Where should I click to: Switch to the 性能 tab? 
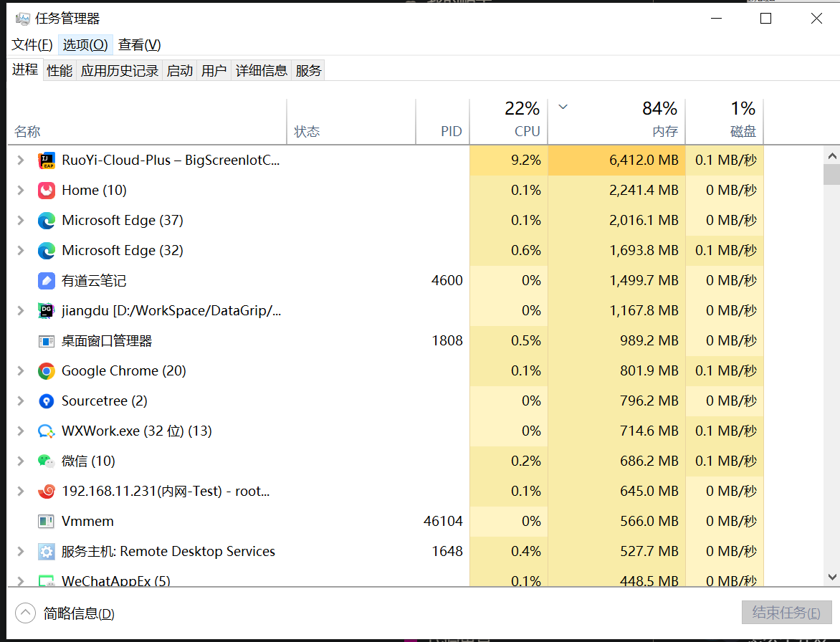59,71
